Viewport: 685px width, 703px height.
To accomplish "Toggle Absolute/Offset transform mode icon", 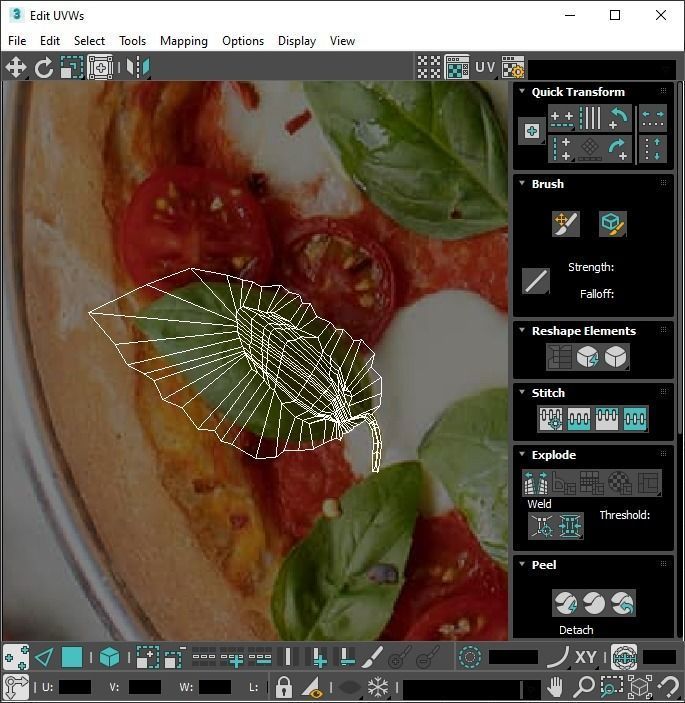I will click(16, 687).
